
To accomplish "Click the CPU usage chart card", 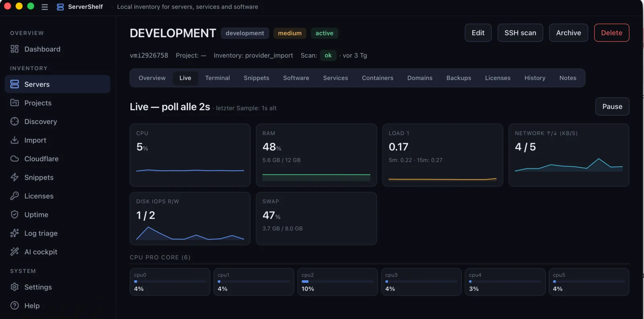I will pos(190,155).
